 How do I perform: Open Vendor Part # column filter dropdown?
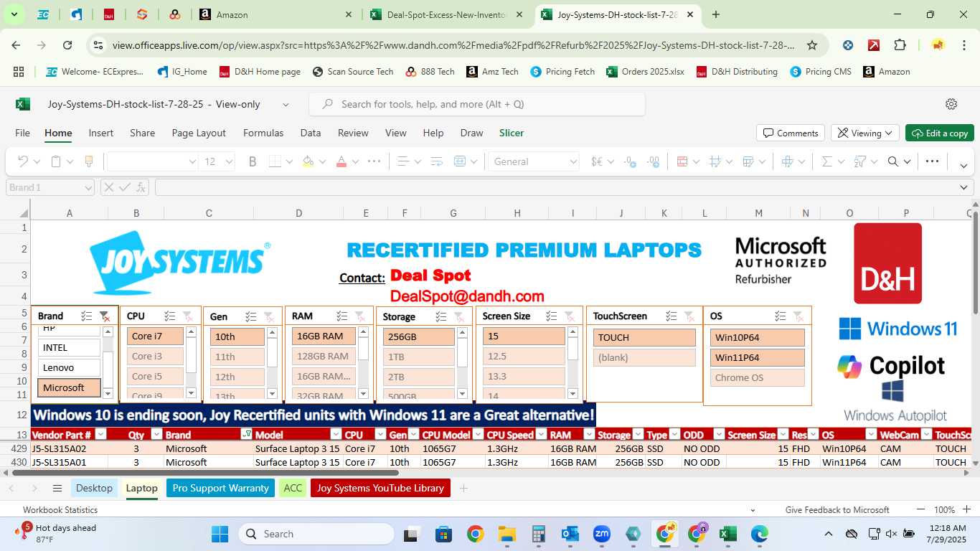coord(100,434)
